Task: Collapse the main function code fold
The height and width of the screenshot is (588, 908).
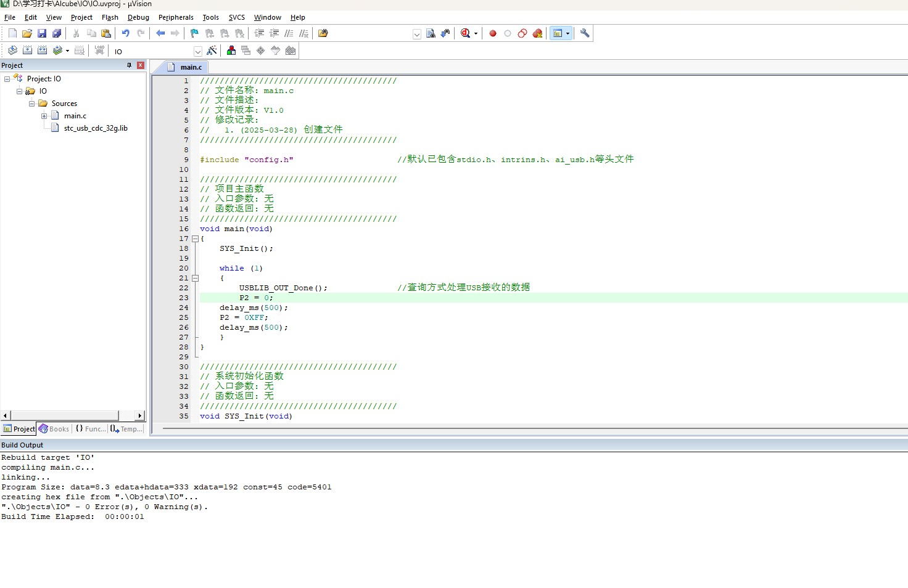Action: (195, 239)
